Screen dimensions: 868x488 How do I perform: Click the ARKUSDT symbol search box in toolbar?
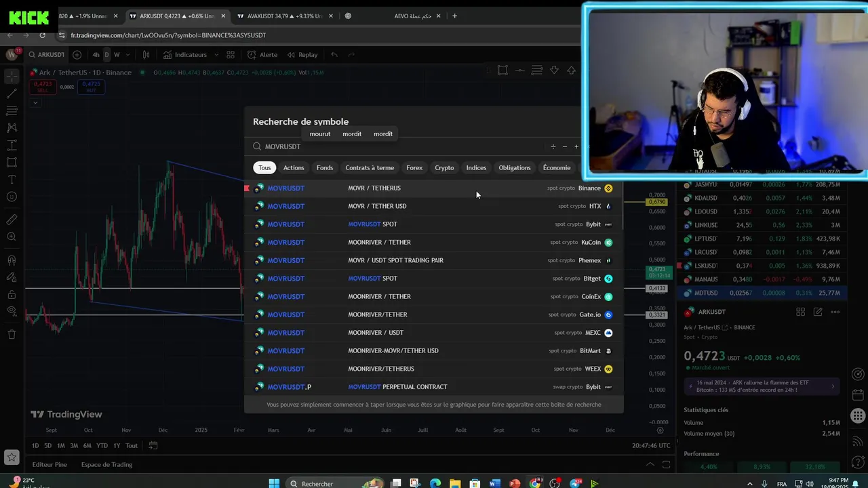[x=45, y=55]
